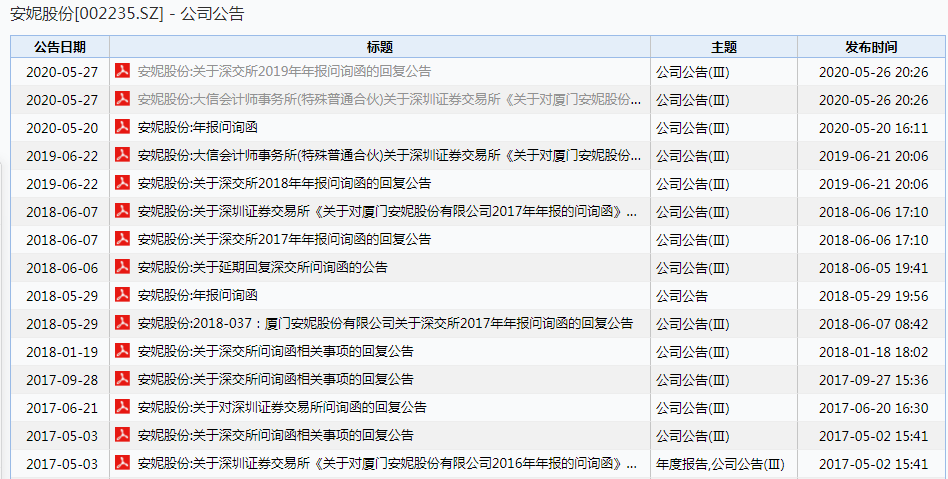Open 安妮股份:关于深交所2019年年报问询函的回复公告
The width and height of the screenshot is (948, 479).
[x=284, y=71]
